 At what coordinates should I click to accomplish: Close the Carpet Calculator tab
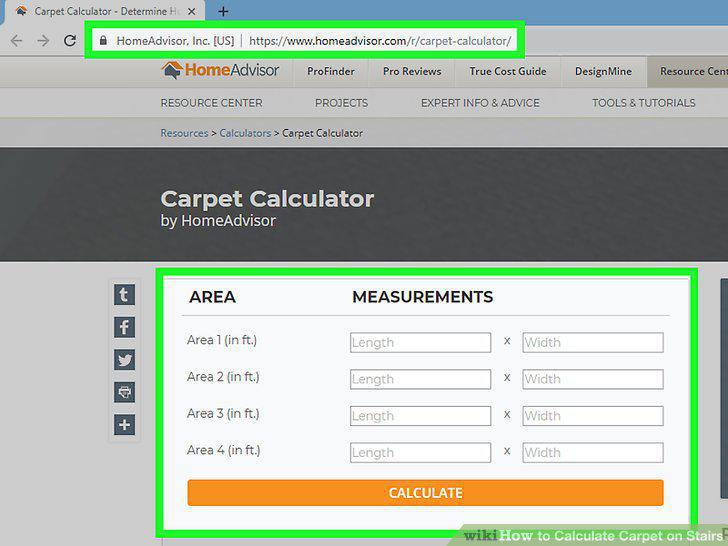[191, 12]
